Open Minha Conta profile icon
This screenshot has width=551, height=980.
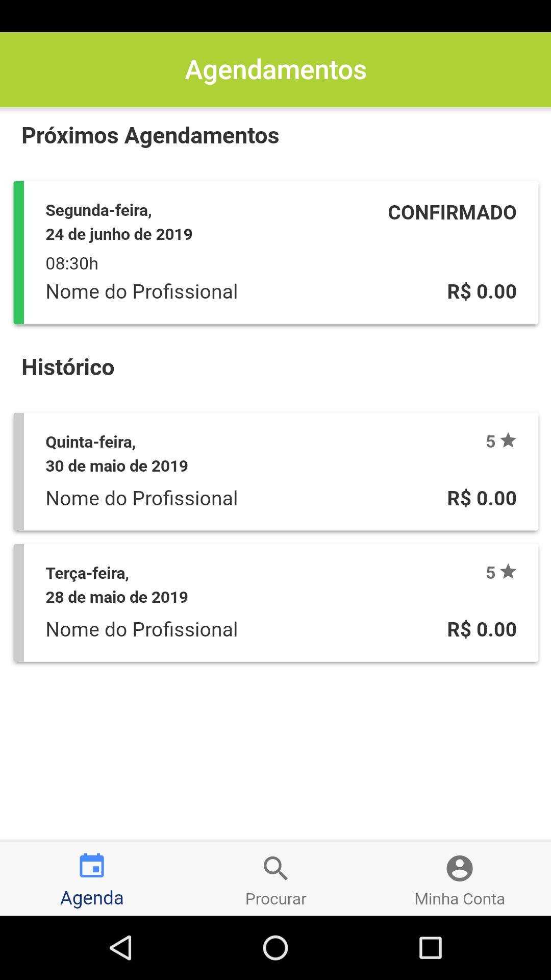459,868
